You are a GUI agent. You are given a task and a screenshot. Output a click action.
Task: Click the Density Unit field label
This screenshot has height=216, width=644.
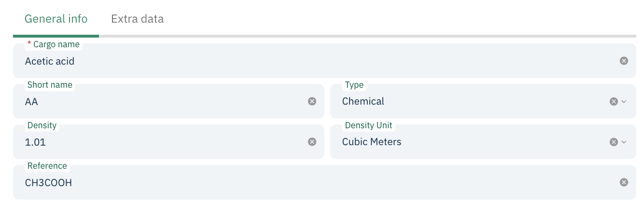(368, 125)
